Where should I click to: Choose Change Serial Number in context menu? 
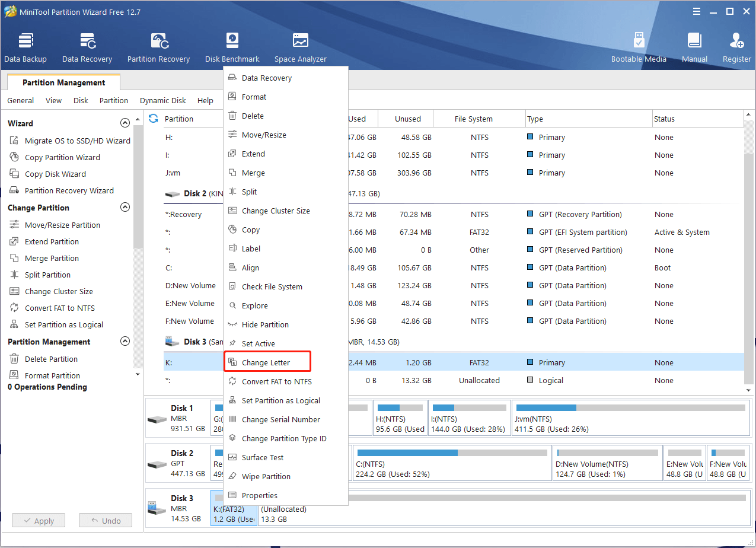tap(285, 420)
